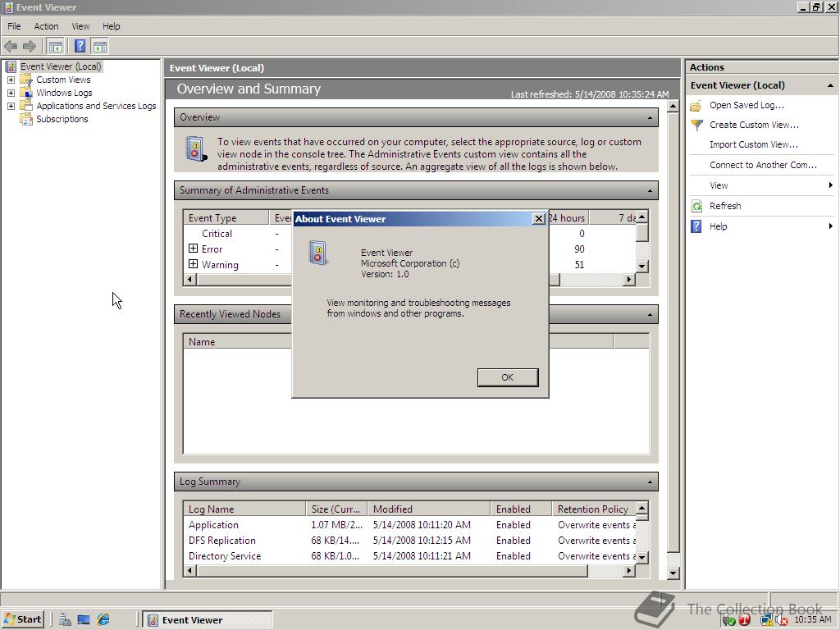The image size is (840, 630).
Task: Click the Enabled column header
Action: pyautogui.click(x=521, y=509)
